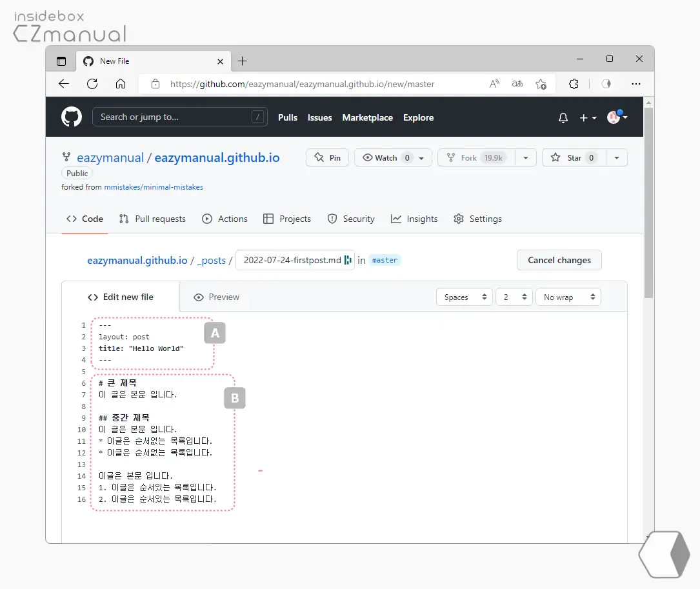This screenshot has width=700, height=589.
Task: Open the Read aloud icon
Action: click(494, 84)
